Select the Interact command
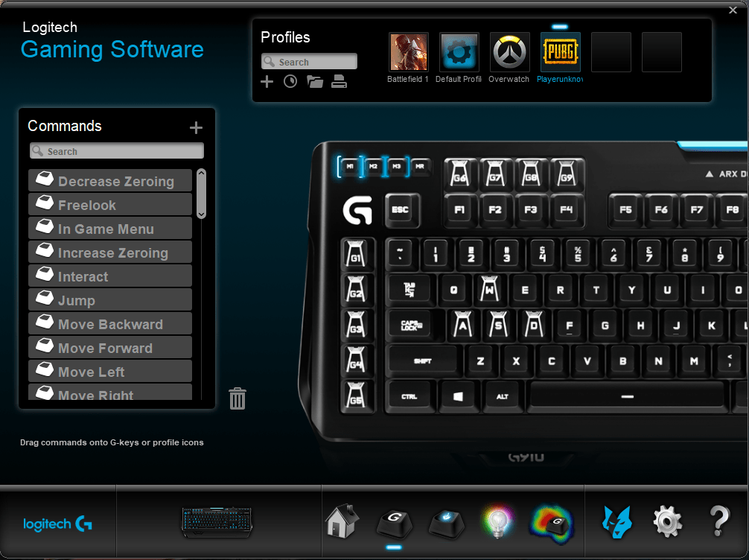Viewport: 749px width, 560px height. point(110,276)
